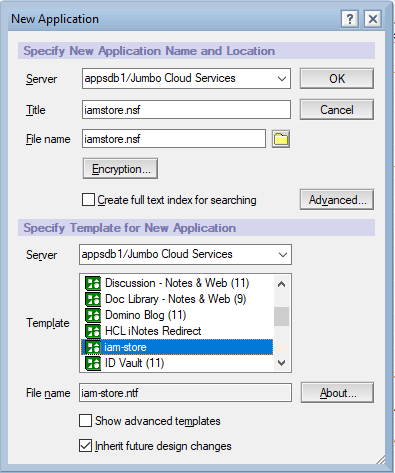Click the ID Vault template icon
Image resolution: width=395 pixels, height=473 pixels.
93,363
